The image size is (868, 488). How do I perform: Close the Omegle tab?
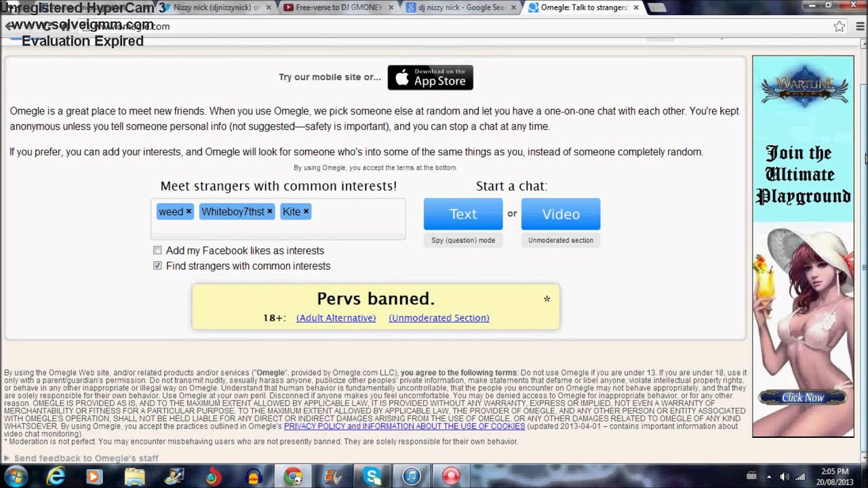pos(636,7)
